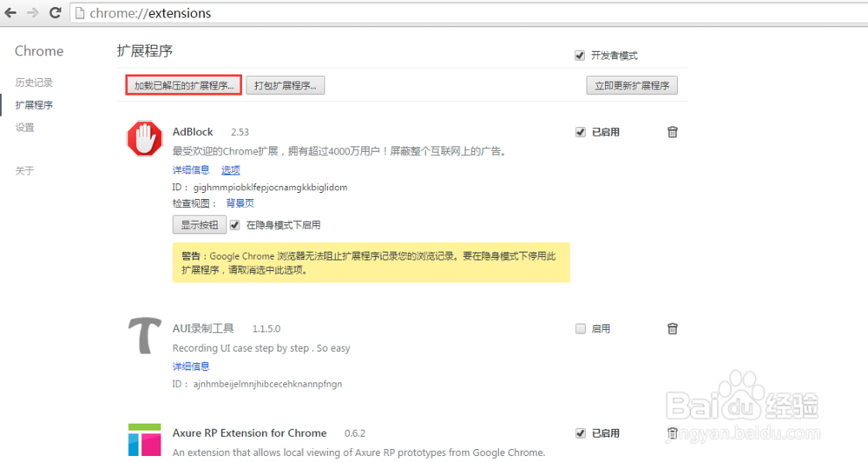The height and width of the screenshot is (463, 868).
Task: Click the browser forward arrow
Action: click(x=33, y=12)
